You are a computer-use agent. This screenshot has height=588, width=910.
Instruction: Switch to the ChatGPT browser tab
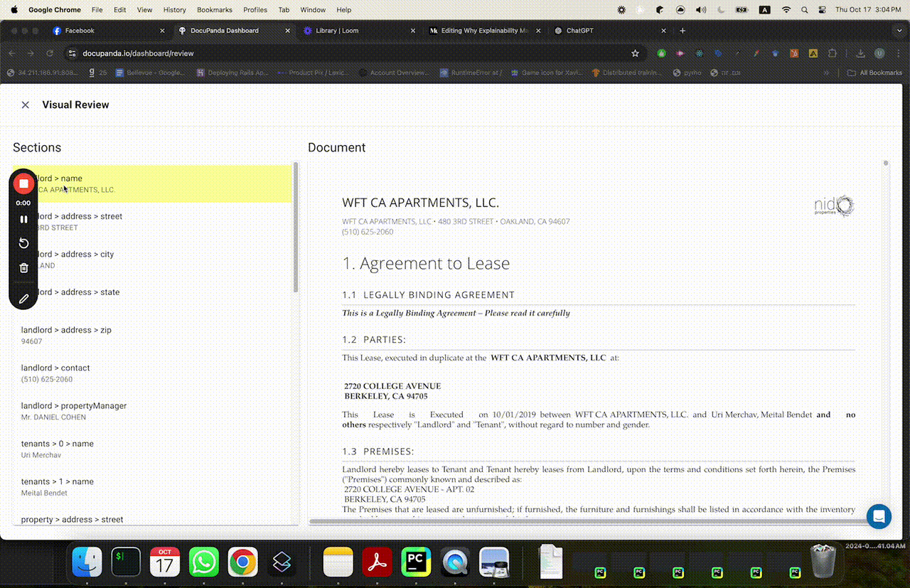(579, 31)
